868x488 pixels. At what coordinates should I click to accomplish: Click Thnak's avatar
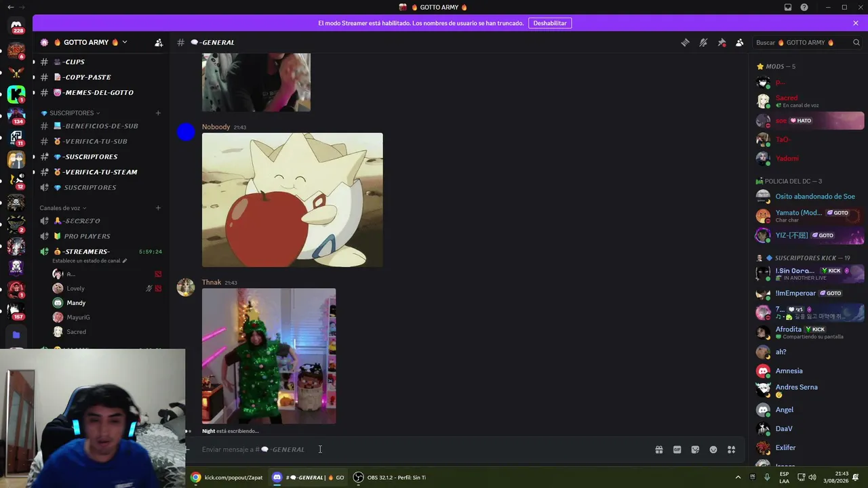tap(186, 287)
